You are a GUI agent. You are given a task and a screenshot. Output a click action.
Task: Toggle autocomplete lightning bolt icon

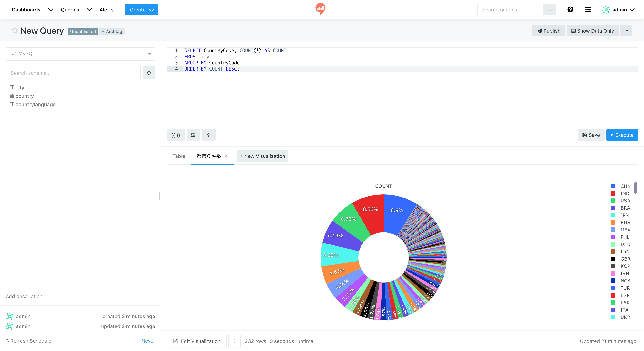(x=209, y=135)
